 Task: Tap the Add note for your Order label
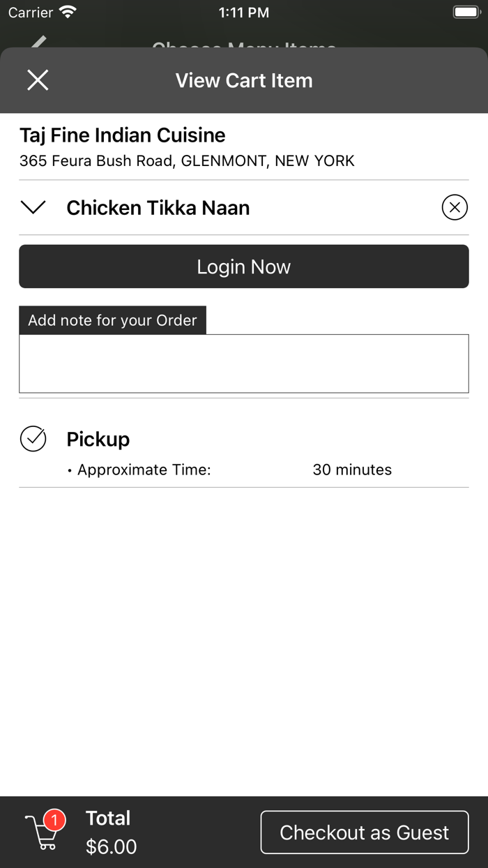[x=112, y=320]
